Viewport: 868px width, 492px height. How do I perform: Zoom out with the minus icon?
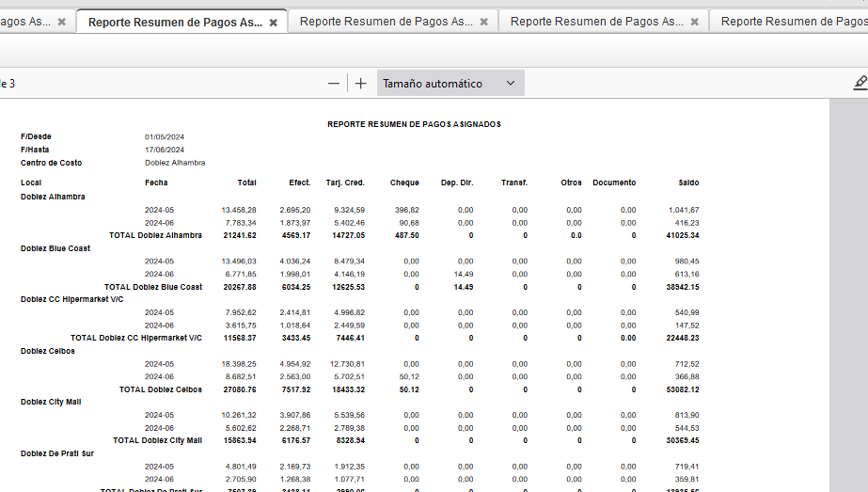point(334,84)
